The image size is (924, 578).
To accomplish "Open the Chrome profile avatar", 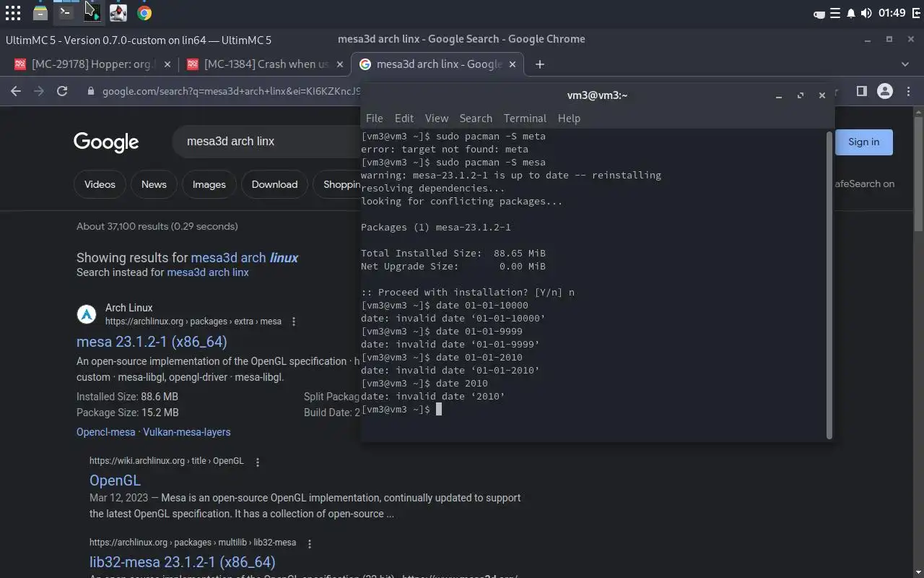I will point(885,91).
